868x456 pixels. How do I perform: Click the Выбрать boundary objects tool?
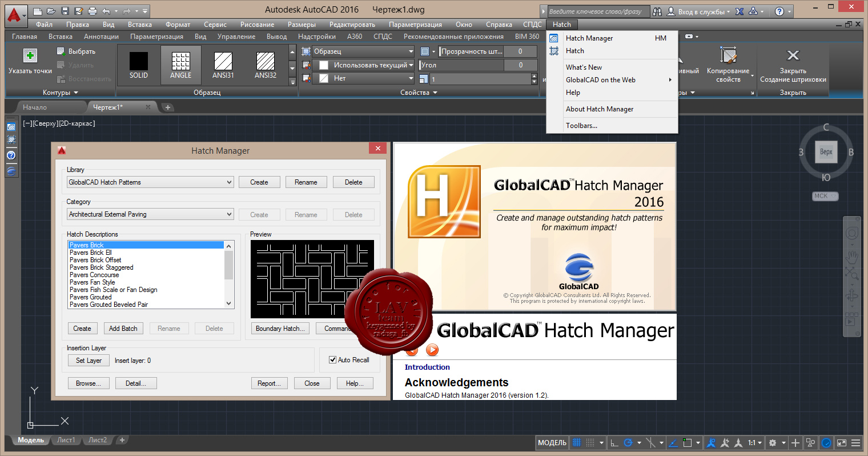click(76, 51)
